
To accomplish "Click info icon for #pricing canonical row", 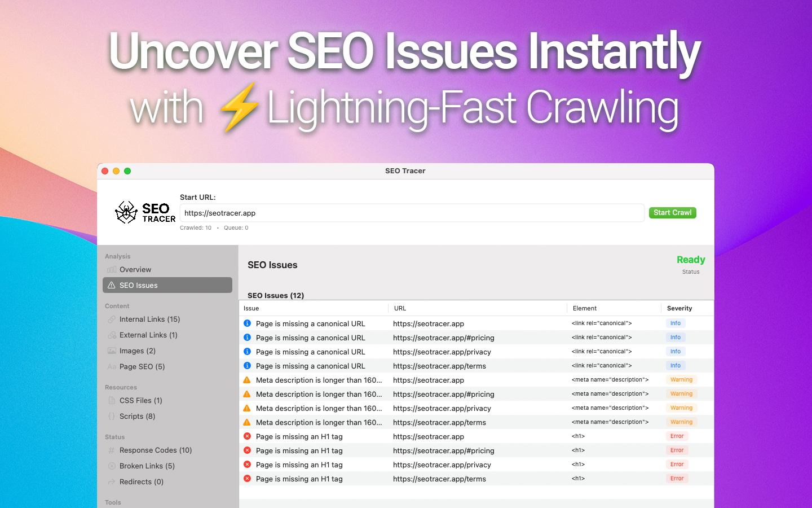I will pos(247,338).
